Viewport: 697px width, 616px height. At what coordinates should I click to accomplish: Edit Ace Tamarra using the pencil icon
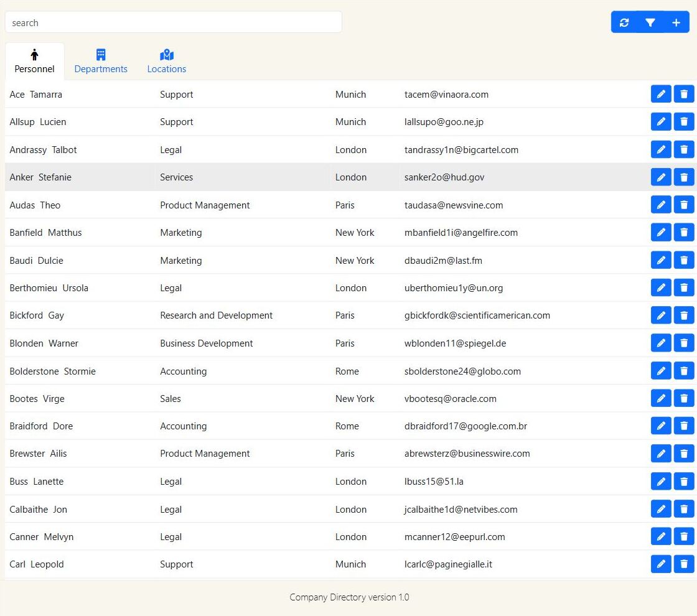661,94
